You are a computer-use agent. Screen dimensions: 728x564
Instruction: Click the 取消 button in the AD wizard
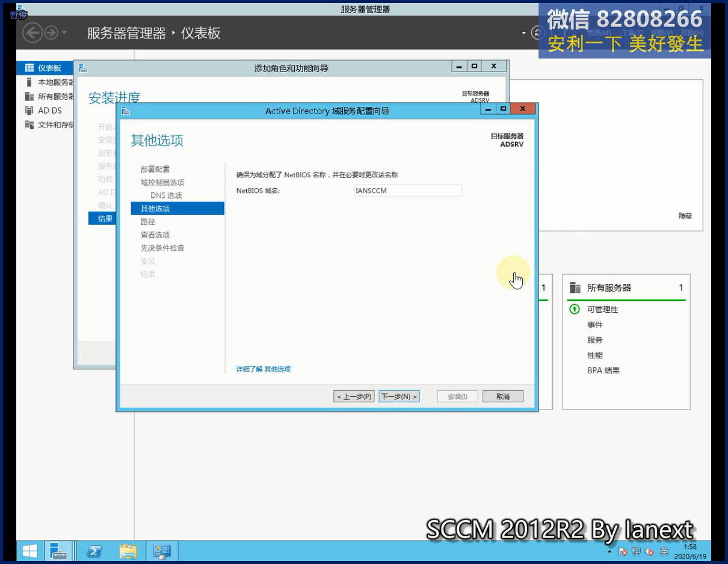(503, 396)
